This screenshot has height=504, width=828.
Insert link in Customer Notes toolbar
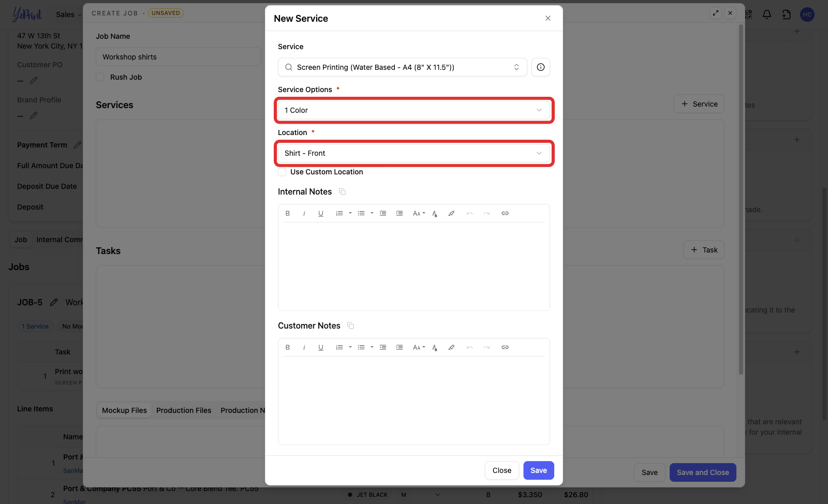click(505, 347)
